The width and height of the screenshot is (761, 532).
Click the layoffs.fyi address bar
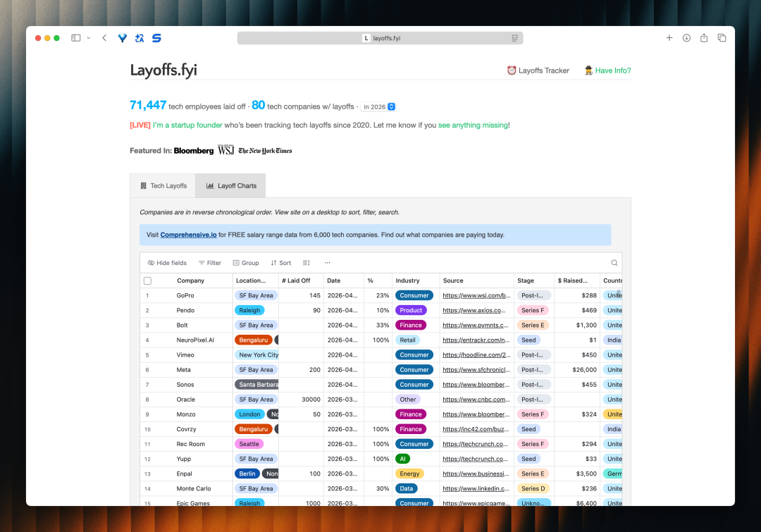(x=380, y=38)
